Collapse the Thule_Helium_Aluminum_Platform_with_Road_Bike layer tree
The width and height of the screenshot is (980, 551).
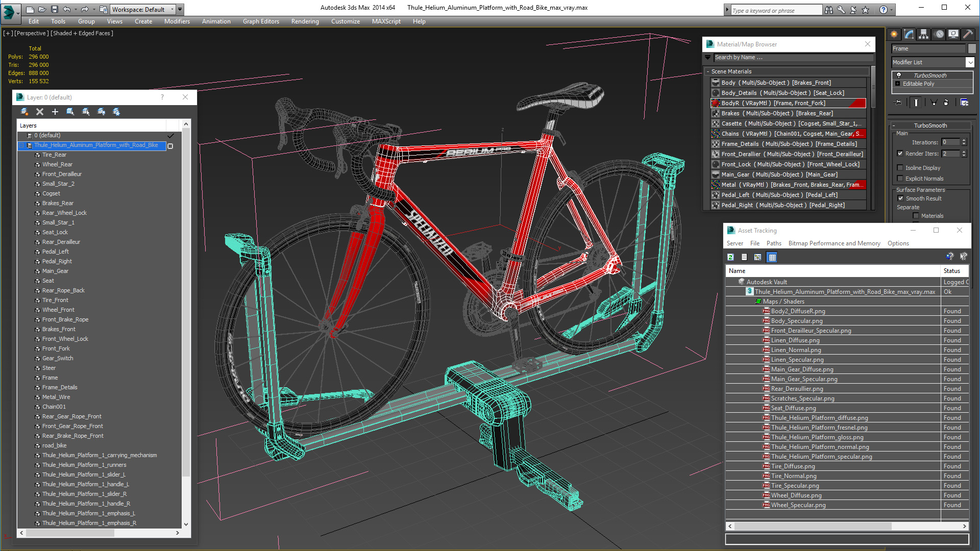(x=21, y=145)
